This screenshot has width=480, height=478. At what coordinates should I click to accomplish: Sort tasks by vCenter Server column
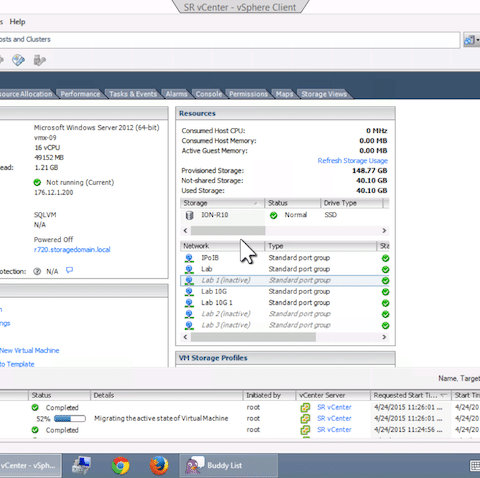pyautogui.click(x=333, y=395)
